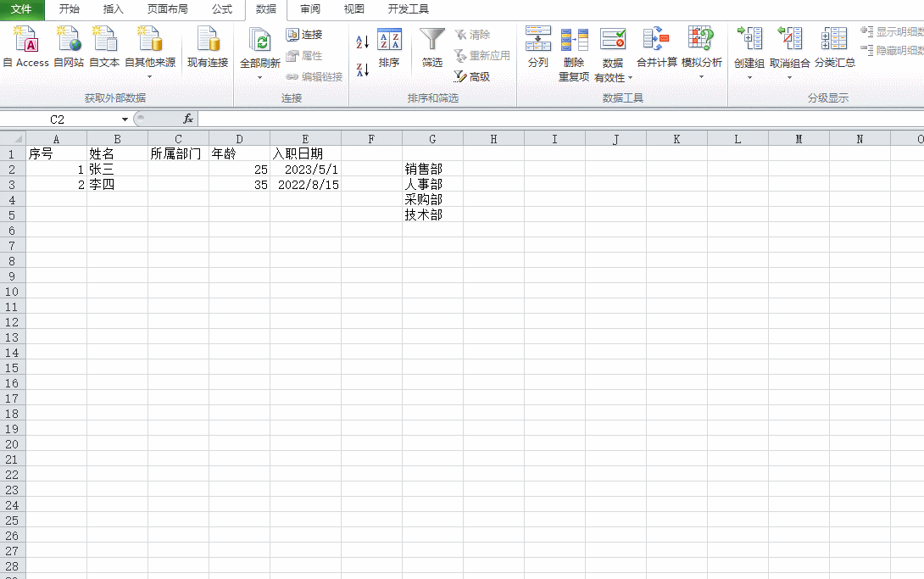Import data using 自网站 icon
Viewport: 924px width, 579px height.
click(x=69, y=41)
